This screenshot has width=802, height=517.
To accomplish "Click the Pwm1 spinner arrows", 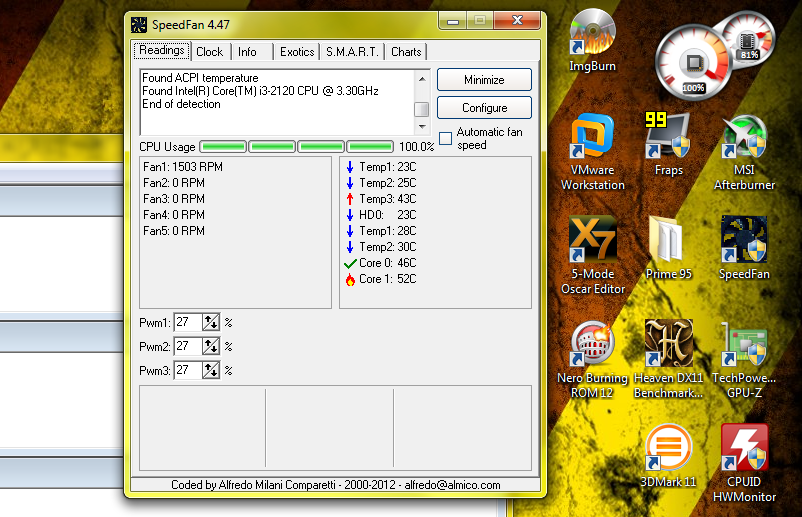I will [211, 322].
